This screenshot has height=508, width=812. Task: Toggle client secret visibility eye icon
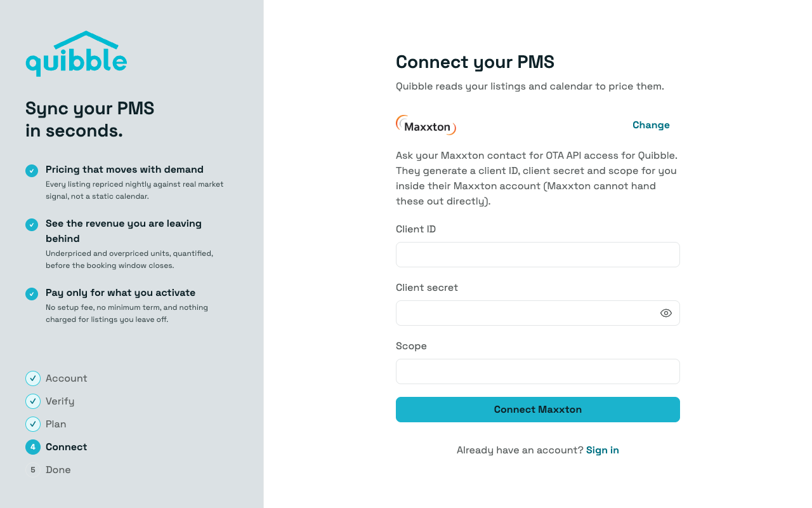[666, 313]
